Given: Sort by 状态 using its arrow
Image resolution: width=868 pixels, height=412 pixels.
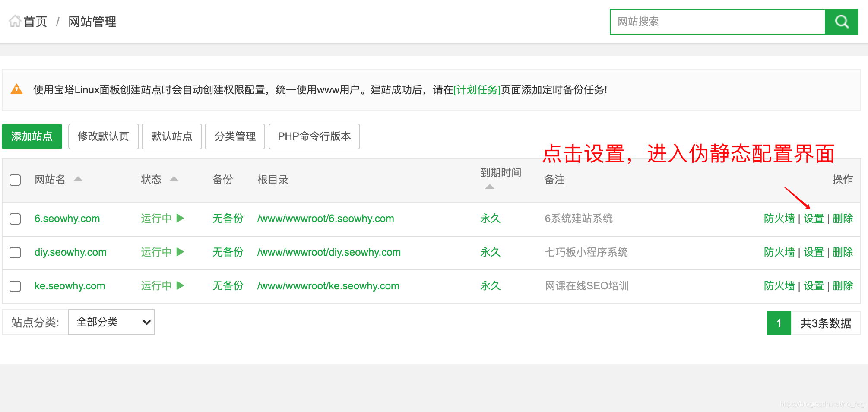Looking at the screenshot, I should tap(174, 179).
